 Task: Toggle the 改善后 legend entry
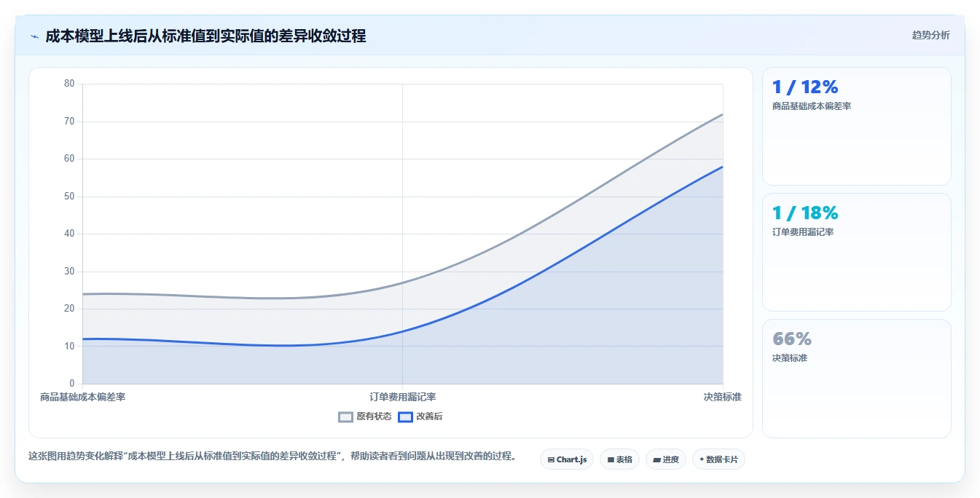coord(420,416)
